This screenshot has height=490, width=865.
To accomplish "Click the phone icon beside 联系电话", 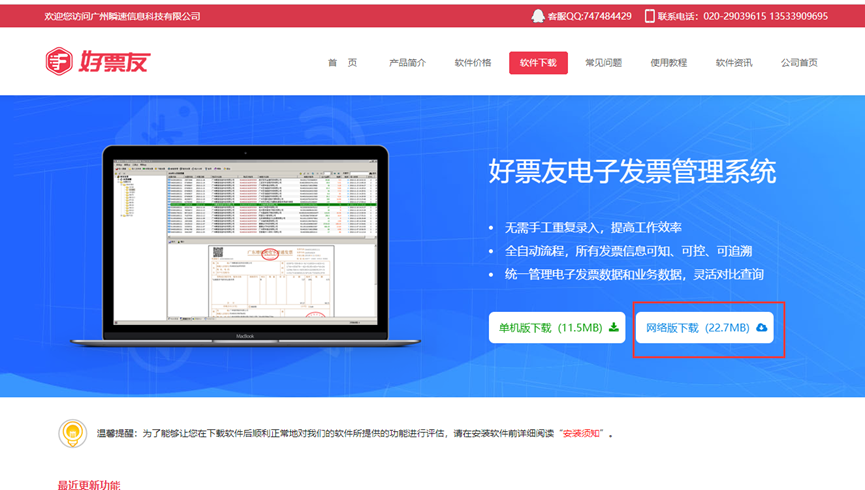I will tap(649, 16).
